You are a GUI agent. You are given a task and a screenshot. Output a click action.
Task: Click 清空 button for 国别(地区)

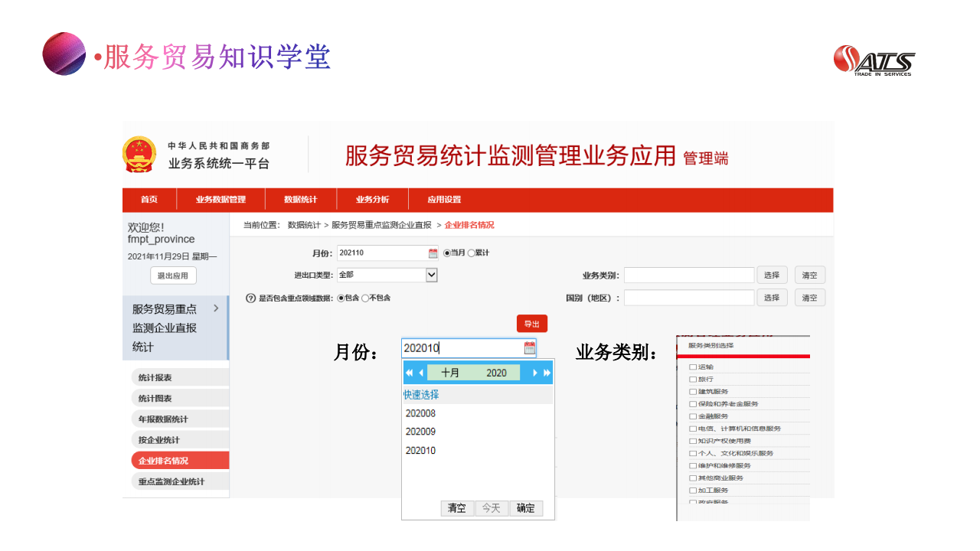(x=810, y=298)
